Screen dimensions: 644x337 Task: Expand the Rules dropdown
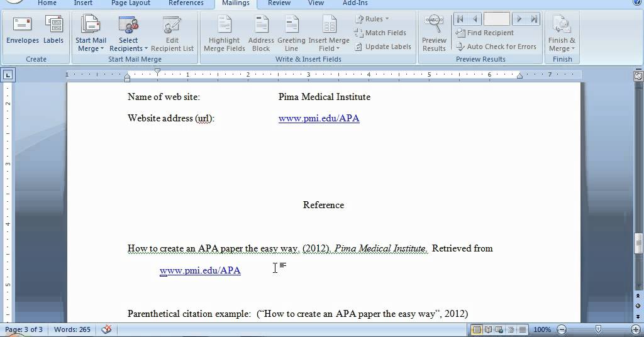(372, 19)
